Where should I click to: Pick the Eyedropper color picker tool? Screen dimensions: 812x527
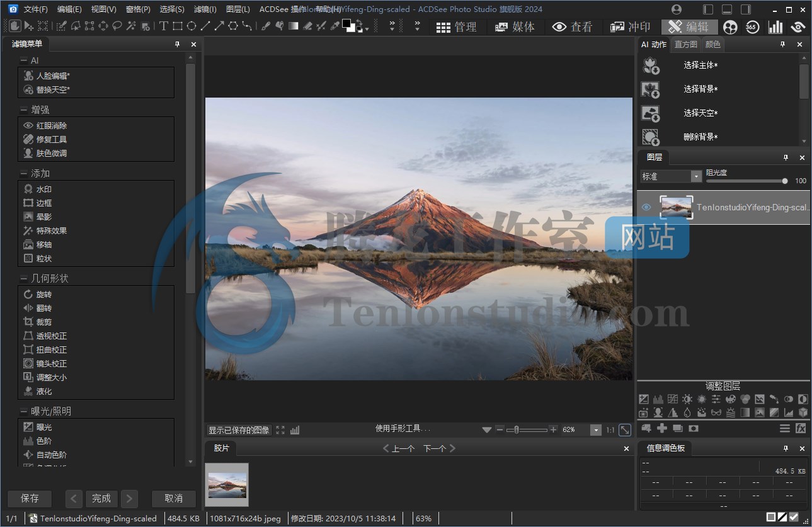click(335, 26)
